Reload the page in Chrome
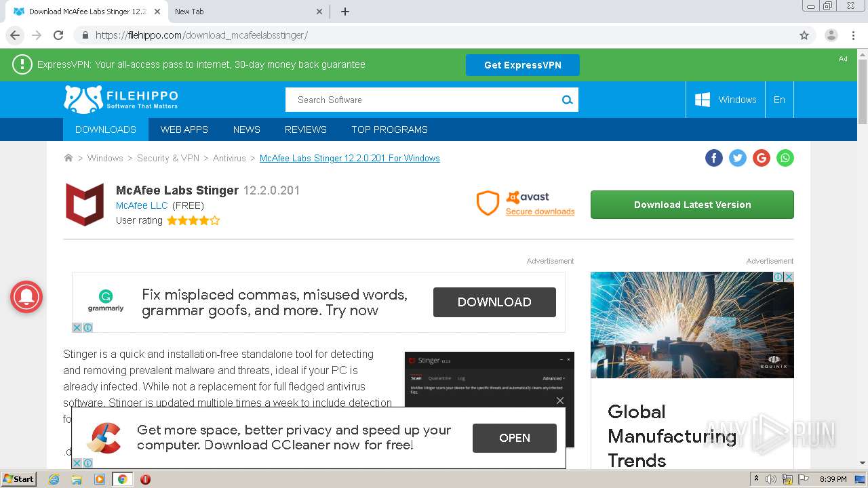 58,35
